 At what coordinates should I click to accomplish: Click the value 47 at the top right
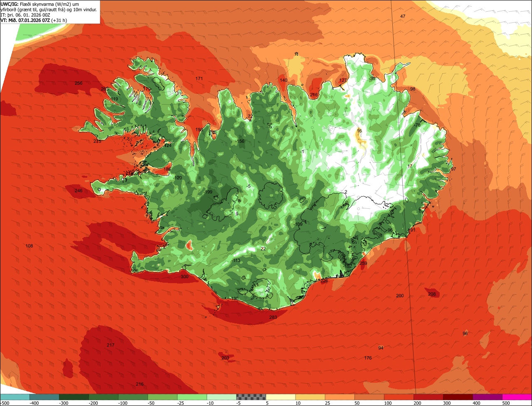[x=402, y=16]
